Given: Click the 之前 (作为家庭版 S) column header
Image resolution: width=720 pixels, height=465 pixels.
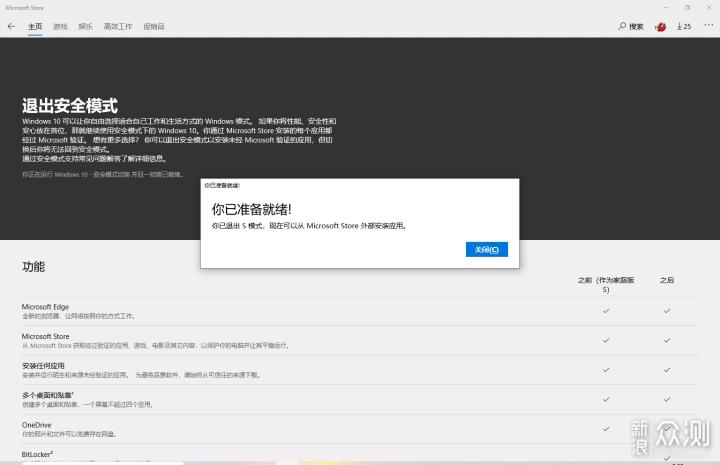Looking at the screenshot, I should click(606, 285).
